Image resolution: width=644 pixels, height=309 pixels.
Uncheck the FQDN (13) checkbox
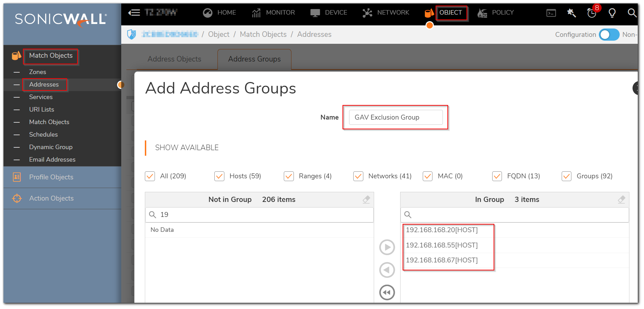click(497, 176)
